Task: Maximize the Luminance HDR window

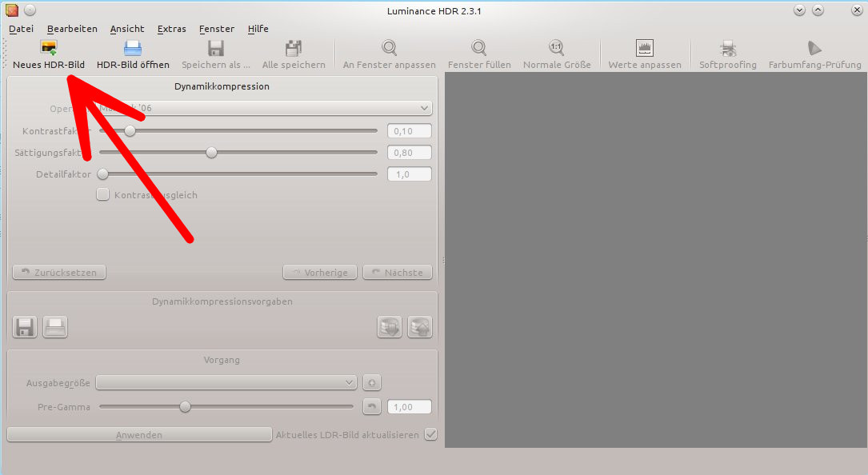Action: 818,10
